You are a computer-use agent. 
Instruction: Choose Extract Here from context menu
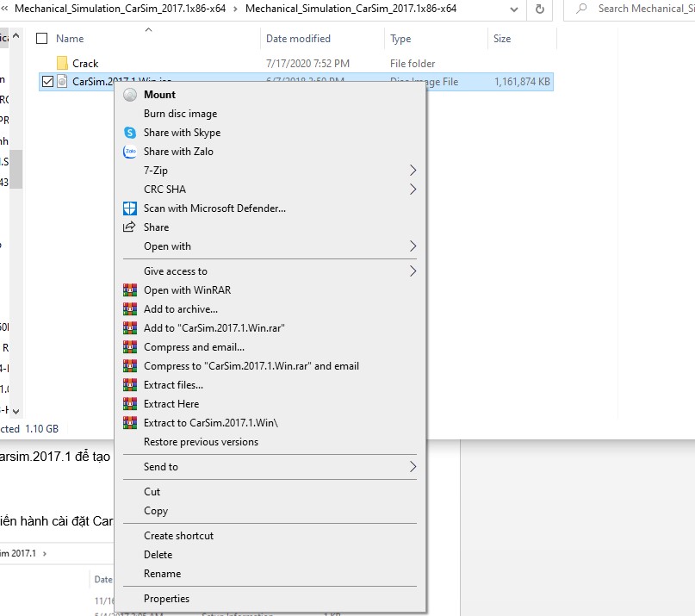click(x=171, y=404)
